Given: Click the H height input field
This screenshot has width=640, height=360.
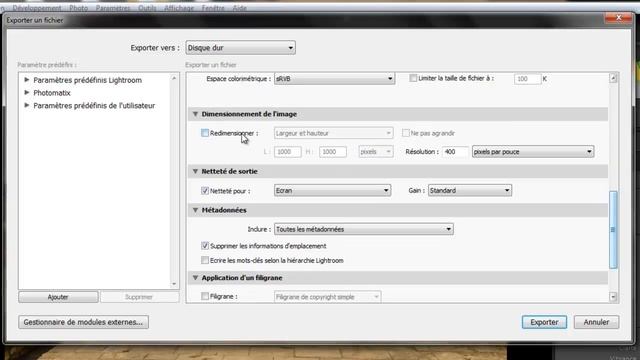Looking at the screenshot, I should tap(333, 151).
